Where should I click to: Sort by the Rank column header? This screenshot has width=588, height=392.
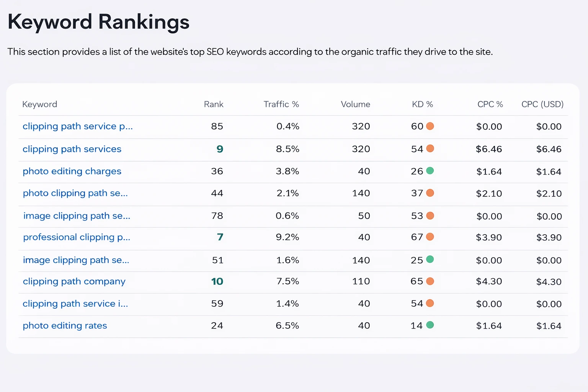pyautogui.click(x=213, y=104)
